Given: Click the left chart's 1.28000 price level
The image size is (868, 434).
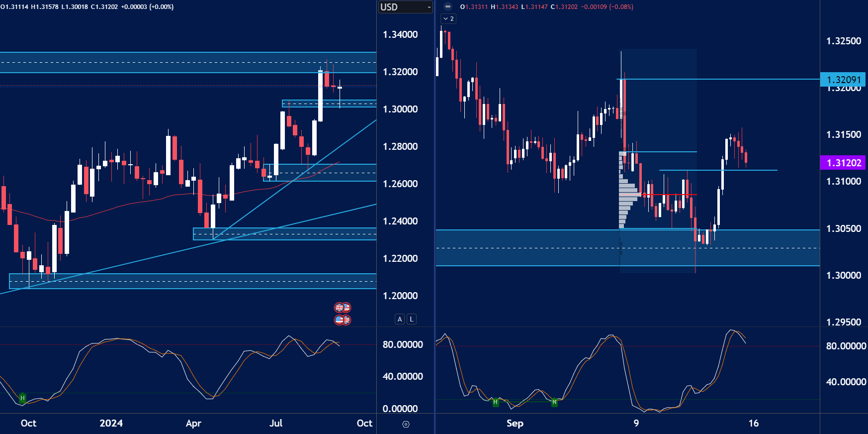Looking at the screenshot, I should tap(400, 146).
